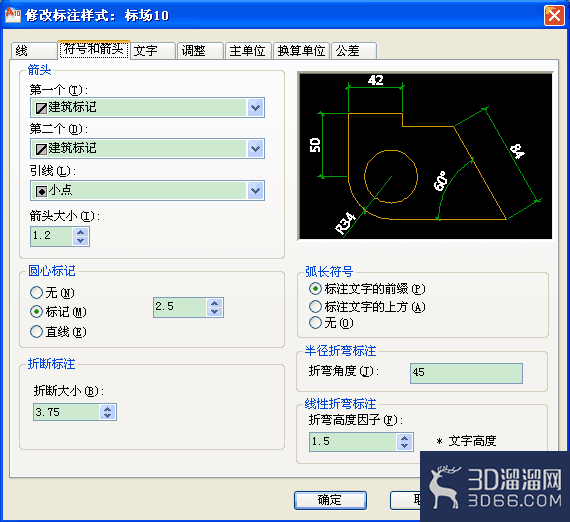This screenshot has height=522, width=570.
Task: Increase the 折断大小 value
Action: pos(108,408)
